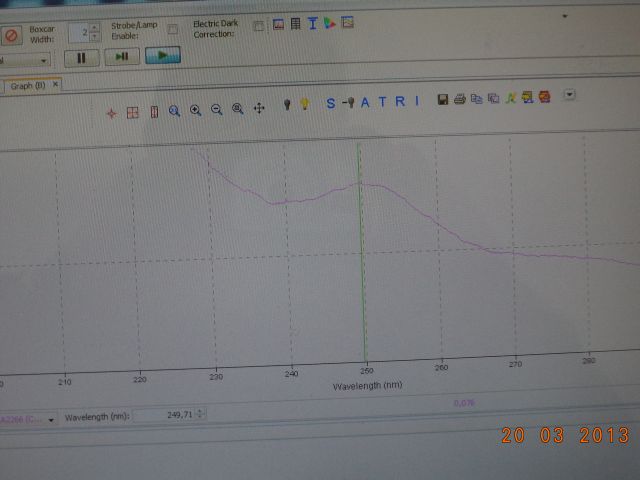Switch to Irradiance mode (I)

[417, 100]
